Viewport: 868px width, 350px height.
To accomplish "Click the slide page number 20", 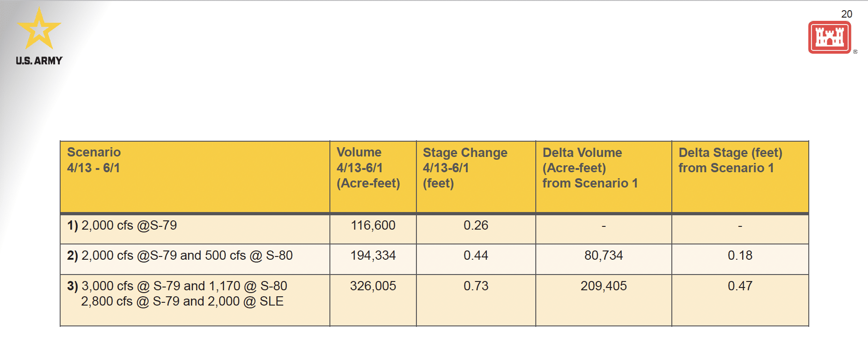I will [846, 14].
